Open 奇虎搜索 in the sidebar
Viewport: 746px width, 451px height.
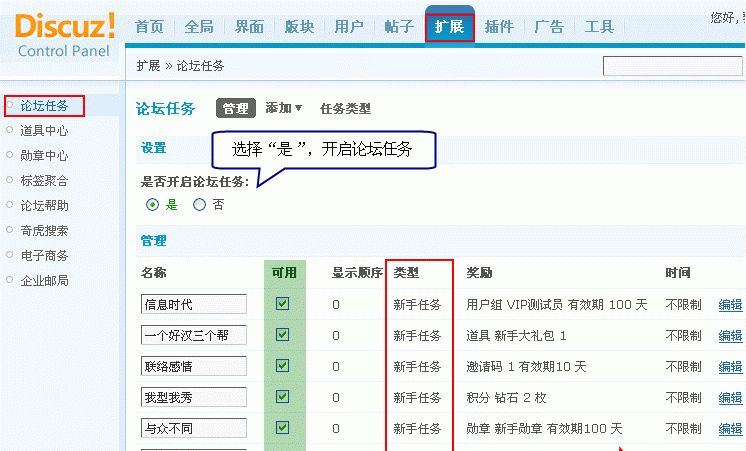[44, 231]
